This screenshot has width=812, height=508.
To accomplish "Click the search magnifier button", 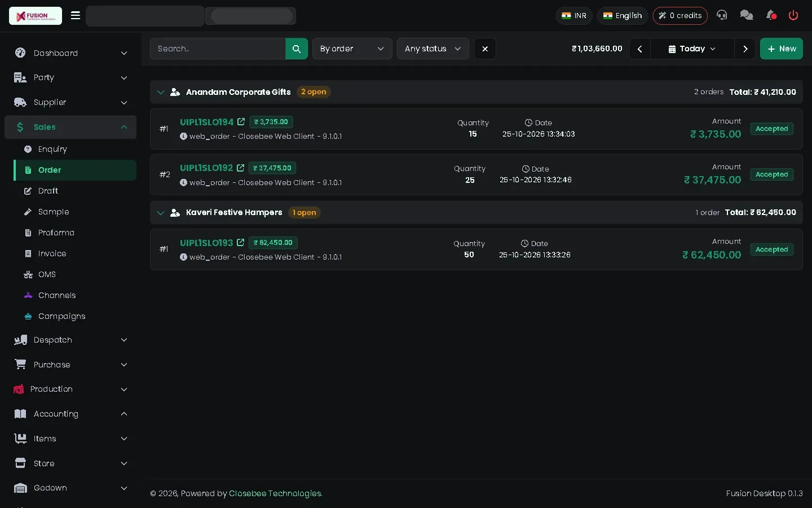I will click(x=297, y=49).
